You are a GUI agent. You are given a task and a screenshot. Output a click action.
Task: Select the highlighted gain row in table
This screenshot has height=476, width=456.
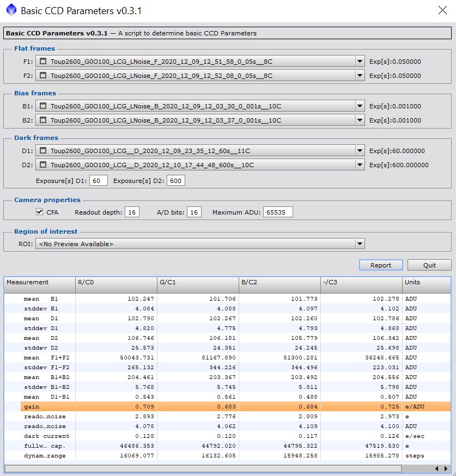(x=235, y=406)
